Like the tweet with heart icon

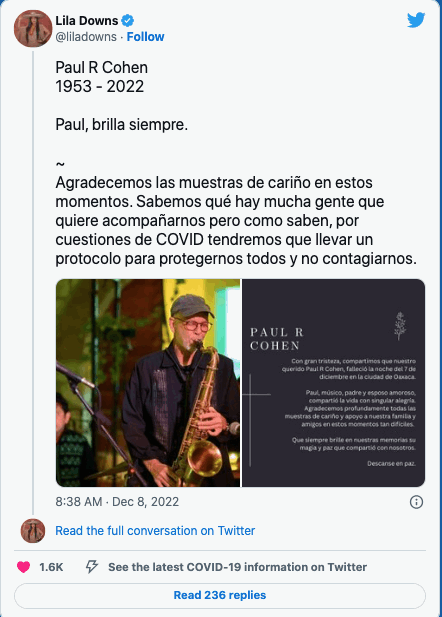pyautogui.click(x=24, y=567)
